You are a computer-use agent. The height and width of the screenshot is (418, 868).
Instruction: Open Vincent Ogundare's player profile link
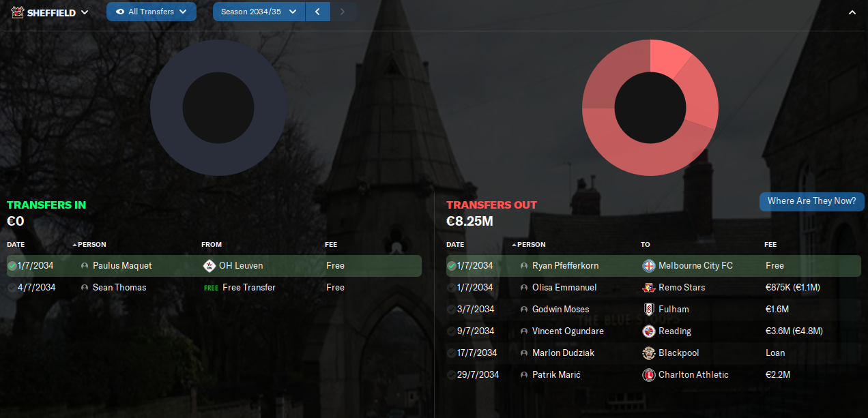[568, 331]
